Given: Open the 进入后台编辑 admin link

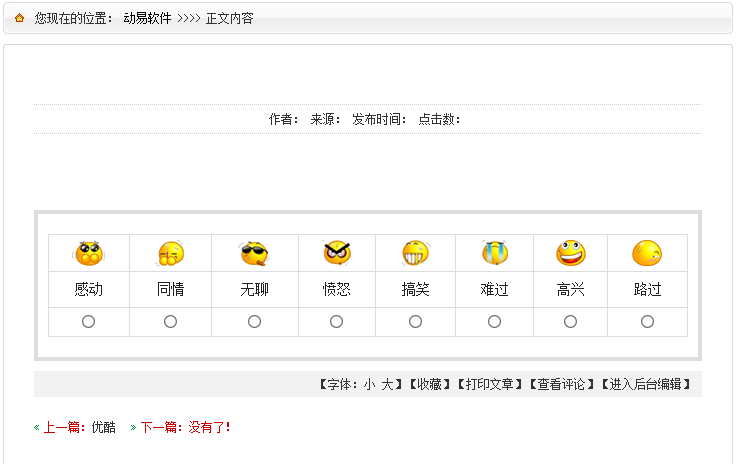Looking at the screenshot, I should pos(646,385).
